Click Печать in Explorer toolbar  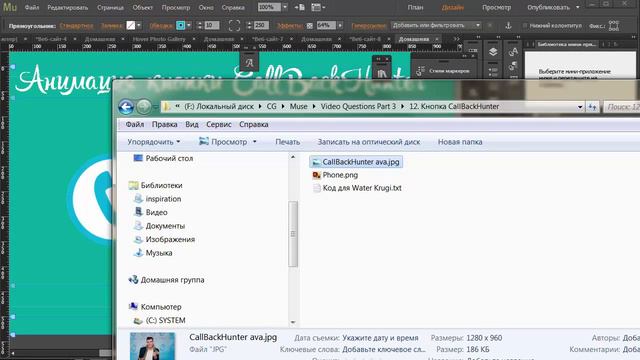point(287,142)
